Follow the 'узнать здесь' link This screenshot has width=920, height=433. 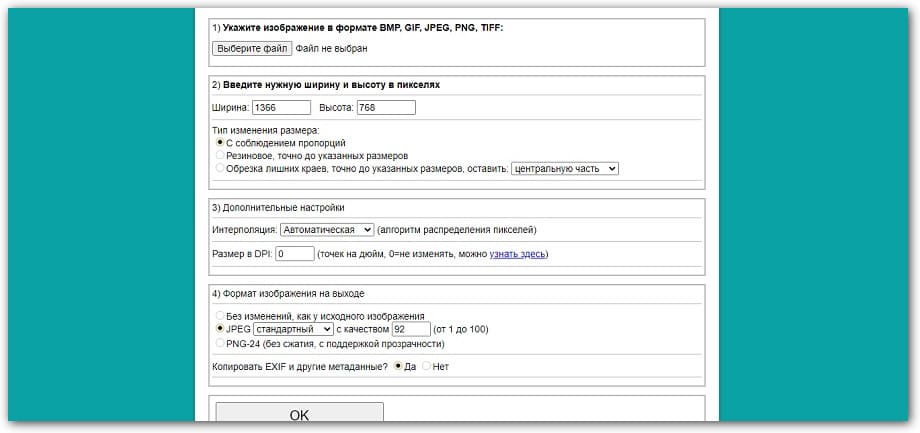click(x=517, y=254)
